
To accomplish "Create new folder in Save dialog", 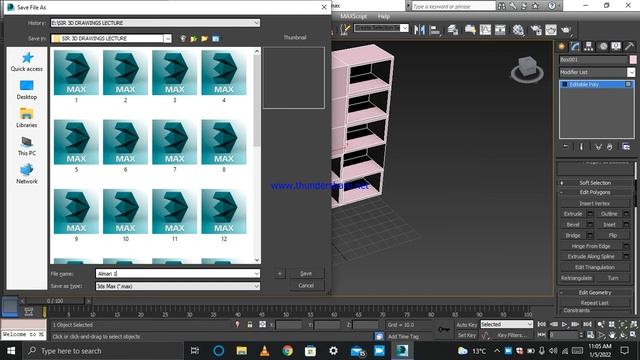I will 204,39.
